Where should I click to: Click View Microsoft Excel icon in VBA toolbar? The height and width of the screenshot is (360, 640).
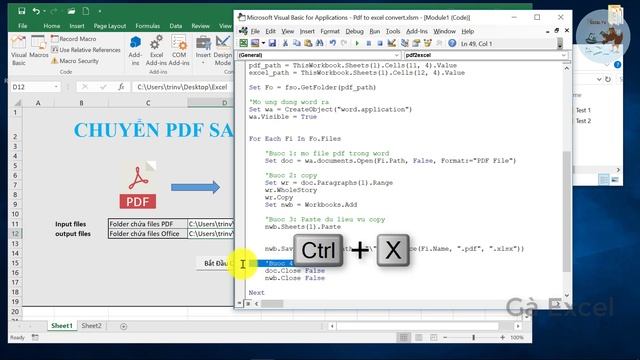click(244, 43)
